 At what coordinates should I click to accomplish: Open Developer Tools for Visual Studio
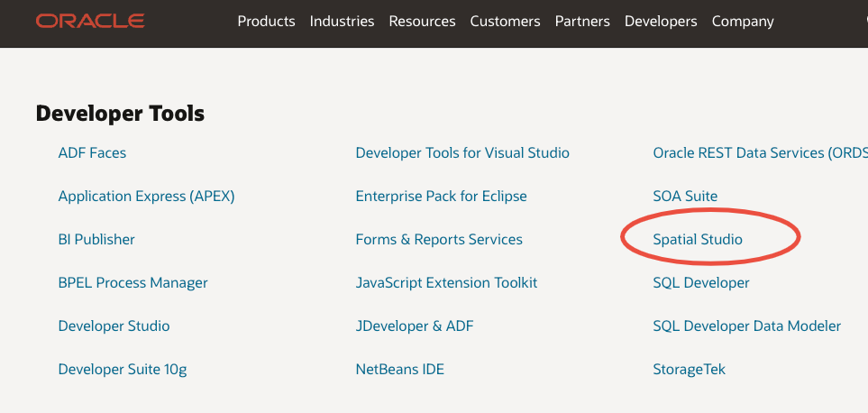[x=462, y=153]
